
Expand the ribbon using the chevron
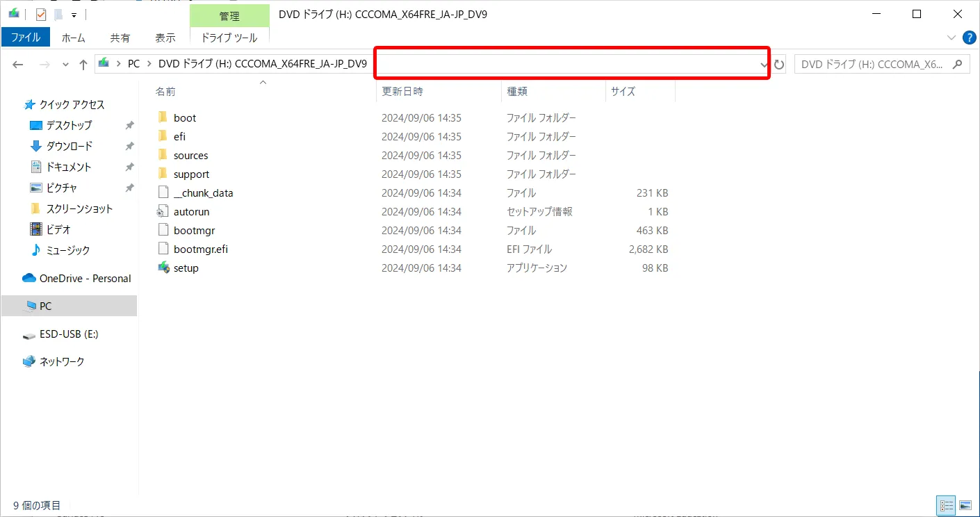pos(952,38)
